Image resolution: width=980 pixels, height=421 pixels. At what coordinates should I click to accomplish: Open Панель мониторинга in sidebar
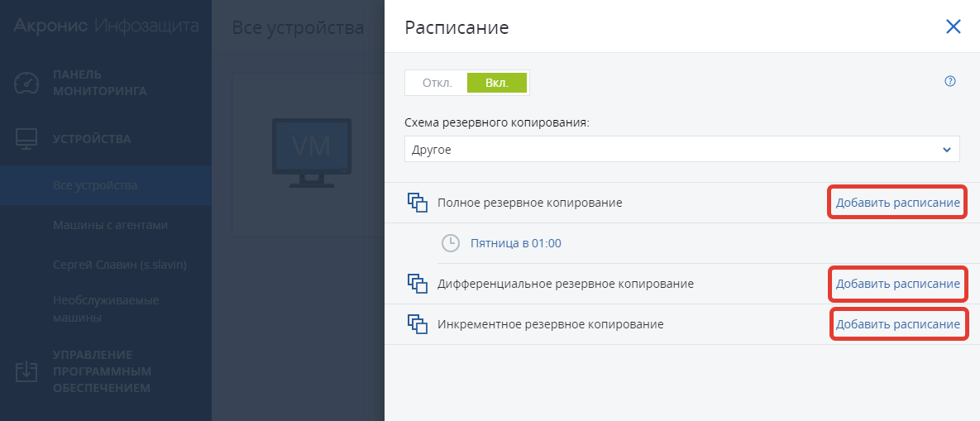pos(100,83)
